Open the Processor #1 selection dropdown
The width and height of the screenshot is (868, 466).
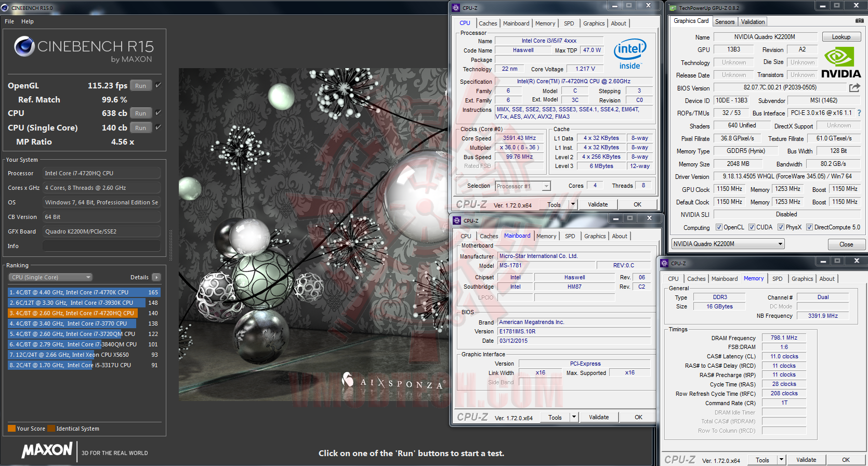pos(522,186)
